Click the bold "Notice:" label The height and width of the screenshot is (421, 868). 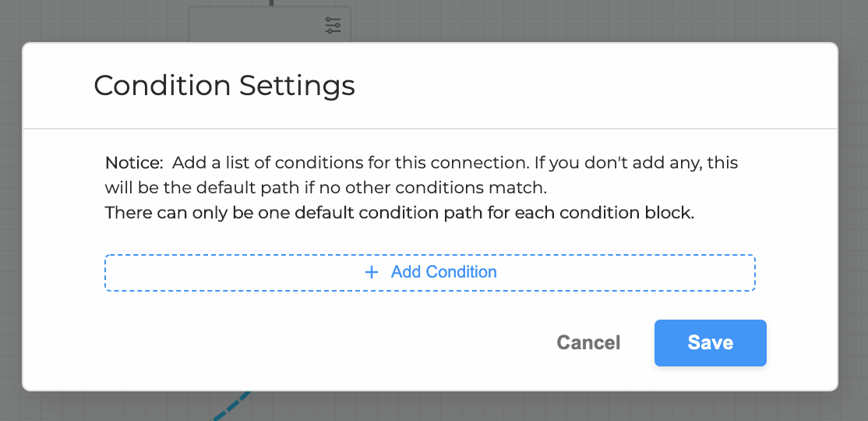coord(133,164)
